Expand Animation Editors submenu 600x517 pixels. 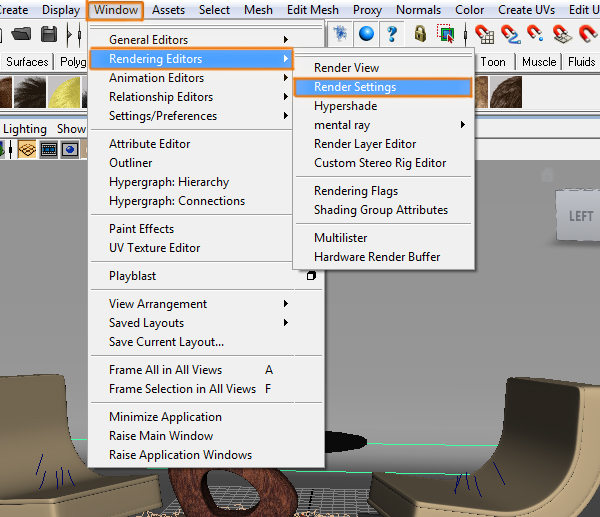pyautogui.click(x=191, y=78)
